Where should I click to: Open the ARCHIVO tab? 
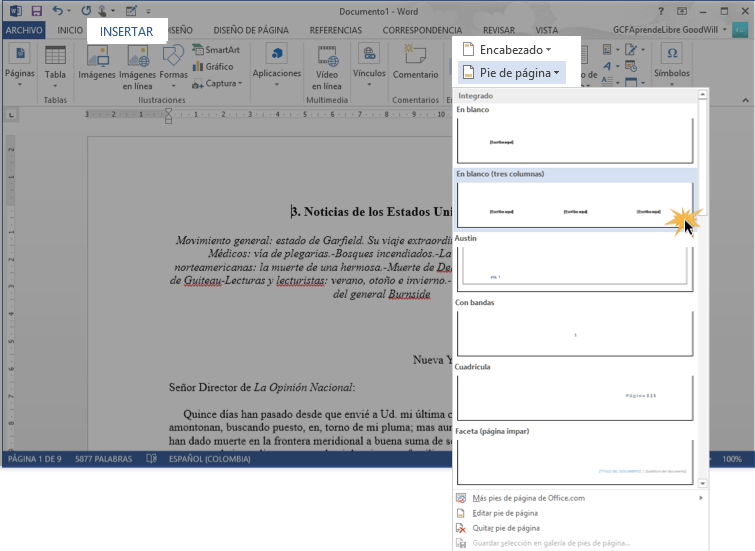[x=25, y=31]
